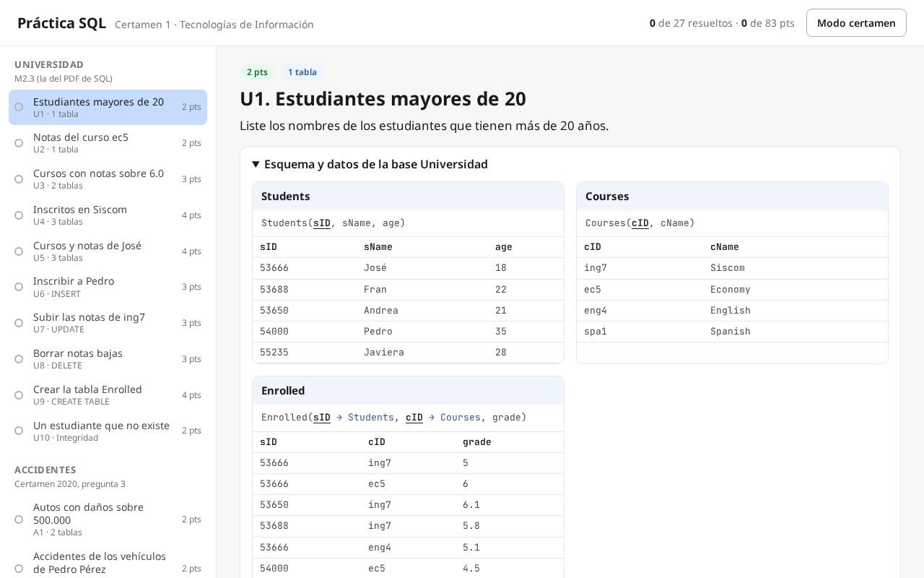Click the Courses table header

732,197
